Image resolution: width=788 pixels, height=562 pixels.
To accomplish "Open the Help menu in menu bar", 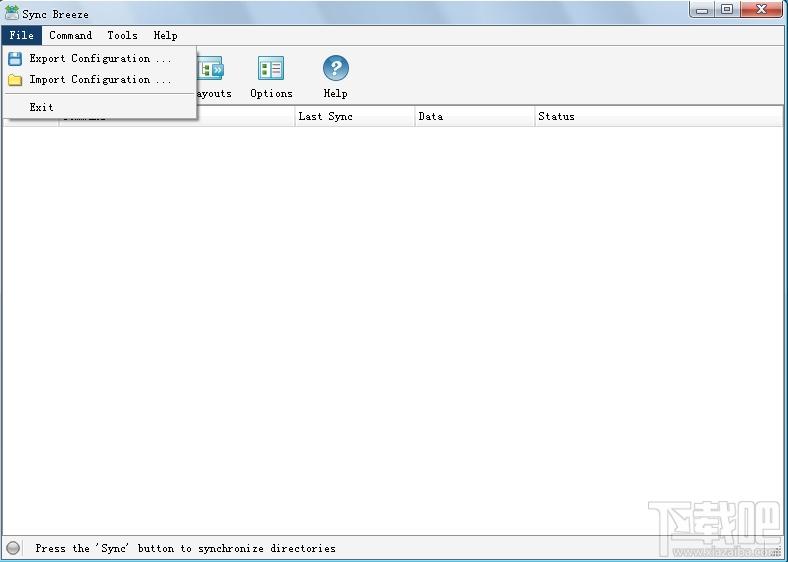I will click(x=165, y=35).
